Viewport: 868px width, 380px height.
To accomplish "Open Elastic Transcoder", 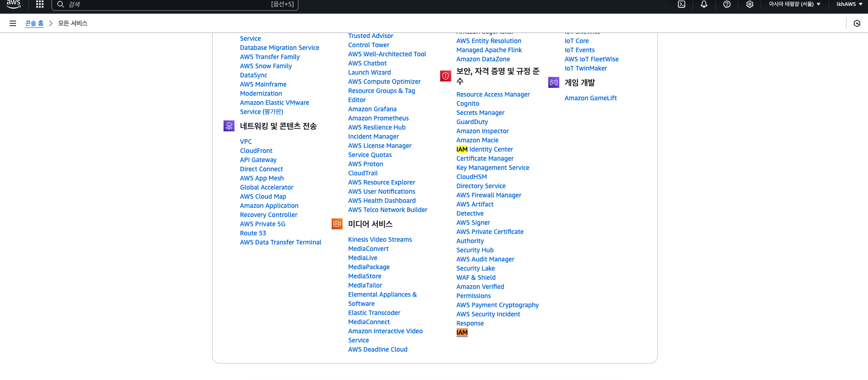I will [x=374, y=313].
